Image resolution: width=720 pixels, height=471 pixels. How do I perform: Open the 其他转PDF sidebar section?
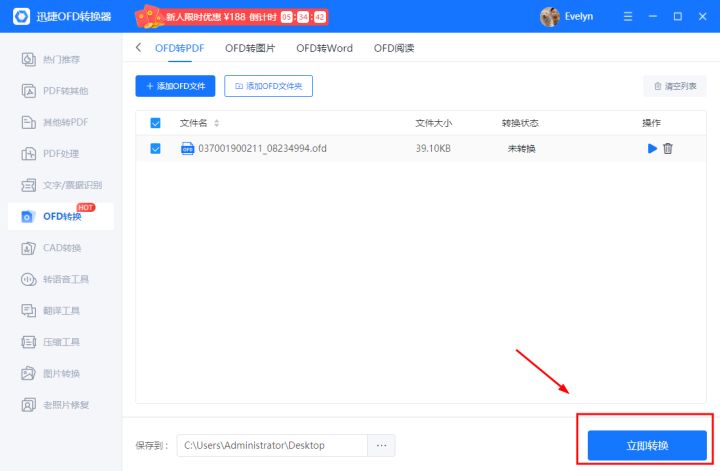[x=55, y=122]
